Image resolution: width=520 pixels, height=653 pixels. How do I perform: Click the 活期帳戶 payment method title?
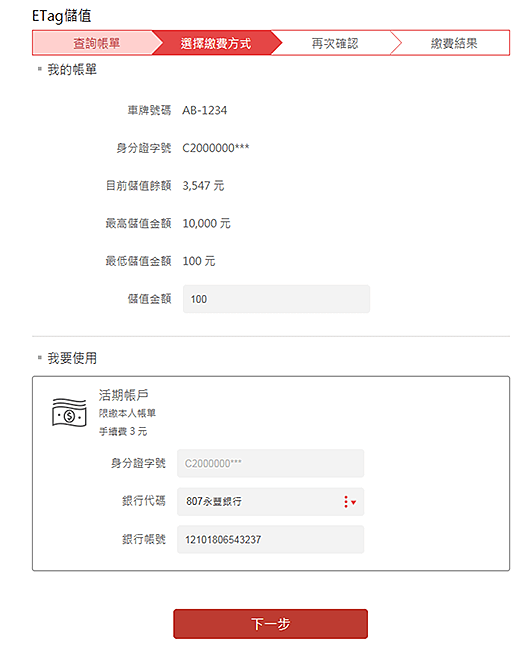pyautogui.click(x=124, y=394)
